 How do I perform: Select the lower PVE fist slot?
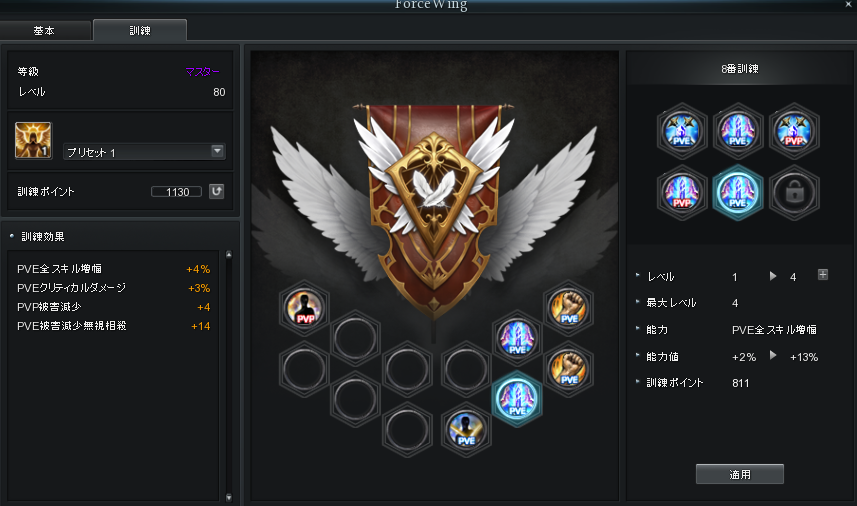pyautogui.click(x=568, y=369)
